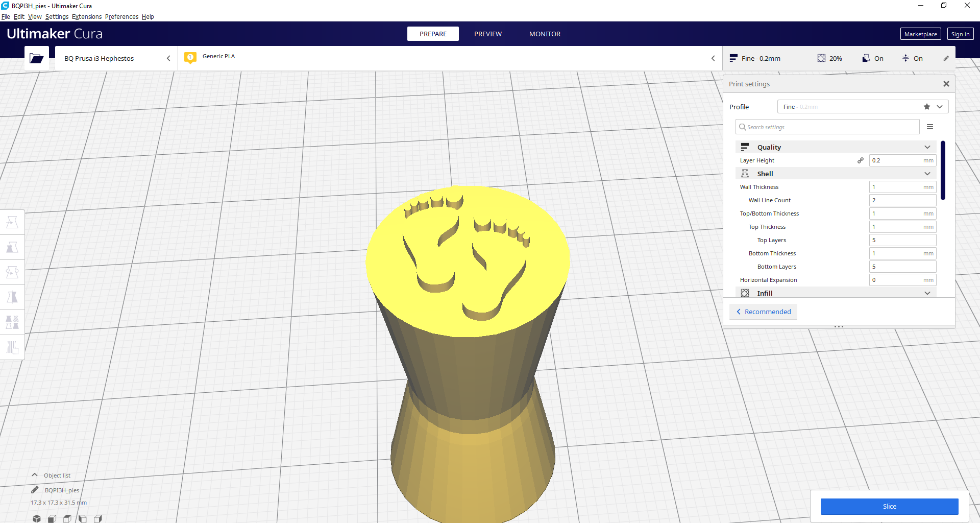Select the Mirror tool
The height and width of the screenshot is (523, 980).
coord(12,297)
